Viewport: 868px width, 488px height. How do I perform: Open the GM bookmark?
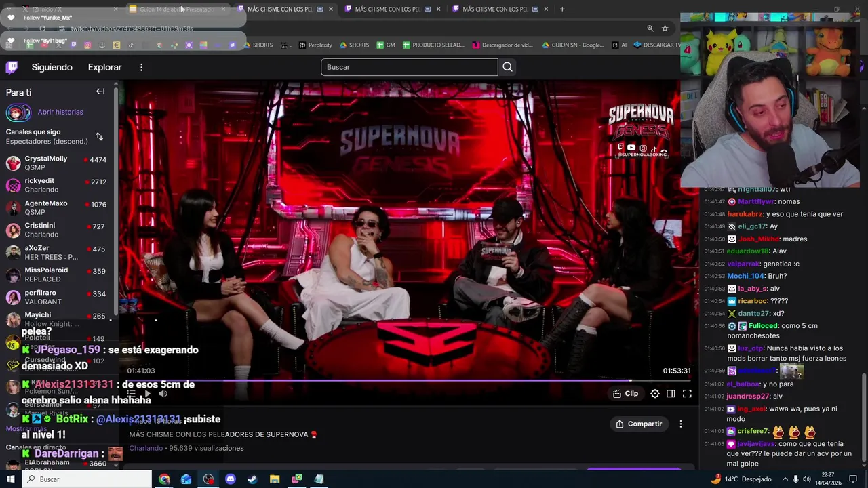(x=386, y=45)
